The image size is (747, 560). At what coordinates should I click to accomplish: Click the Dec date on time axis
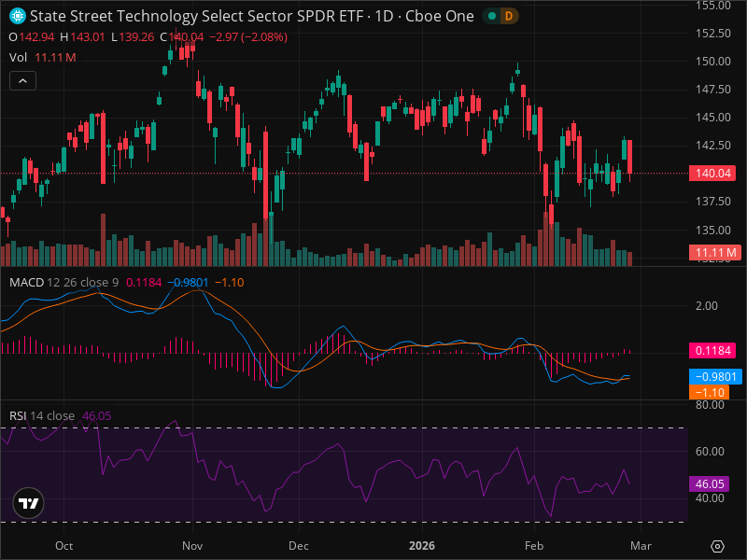(x=299, y=546)
